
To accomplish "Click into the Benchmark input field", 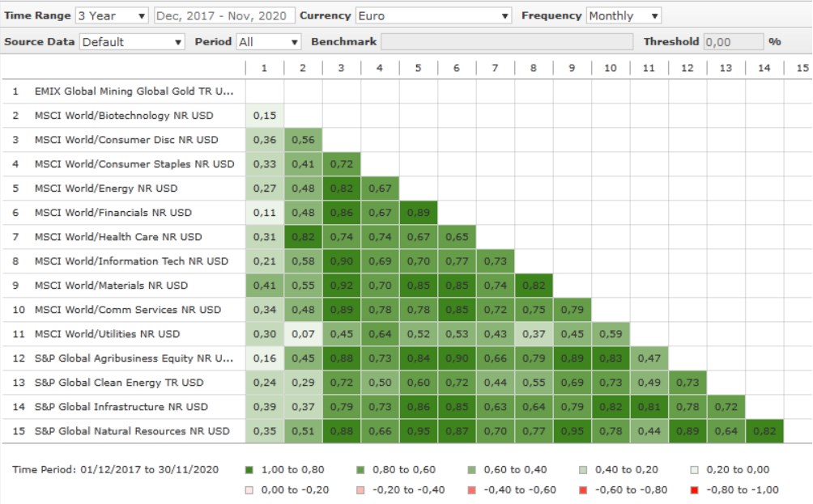I will click(507, 41).
